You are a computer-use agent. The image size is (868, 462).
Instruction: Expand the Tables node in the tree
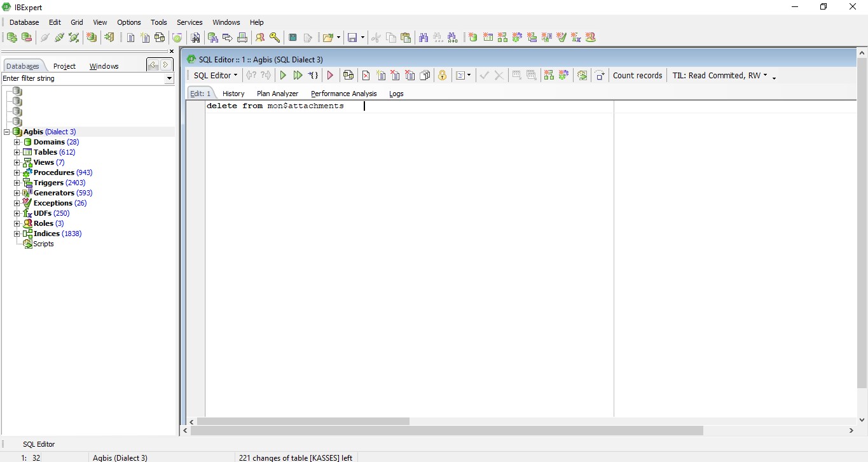(x=17, y=152)
